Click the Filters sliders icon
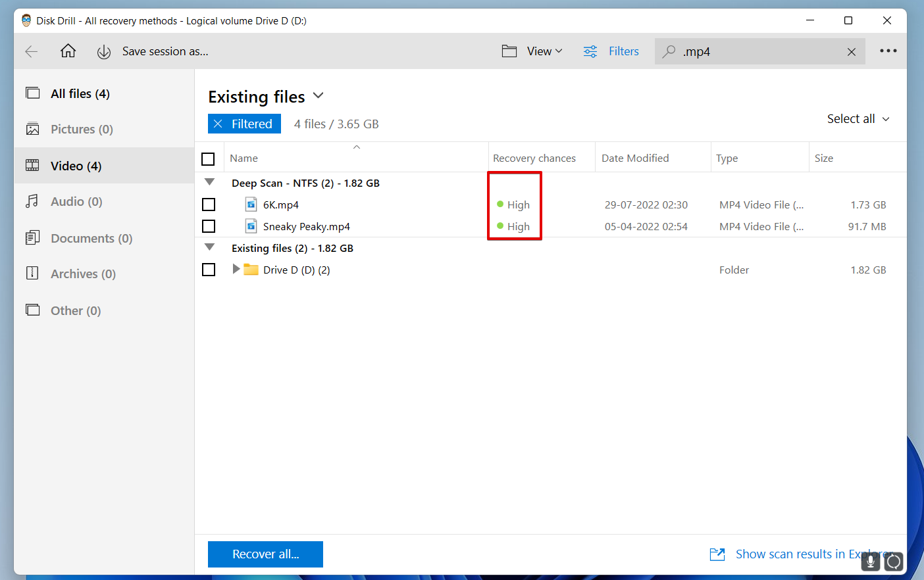 pos(590,51)
